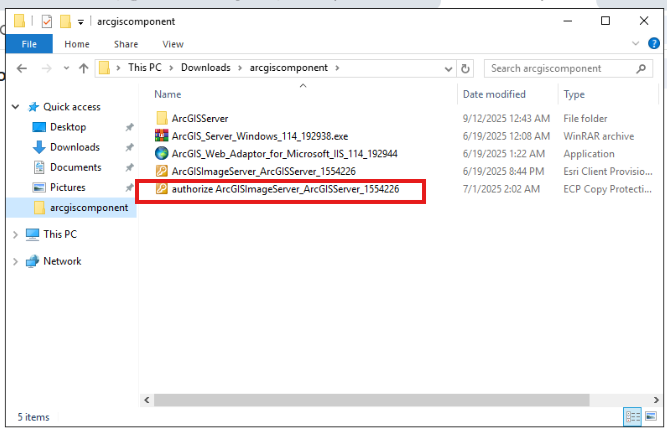Switch to Large icons view layout
The width and height of the screenshot is (667, 430).
650,416
